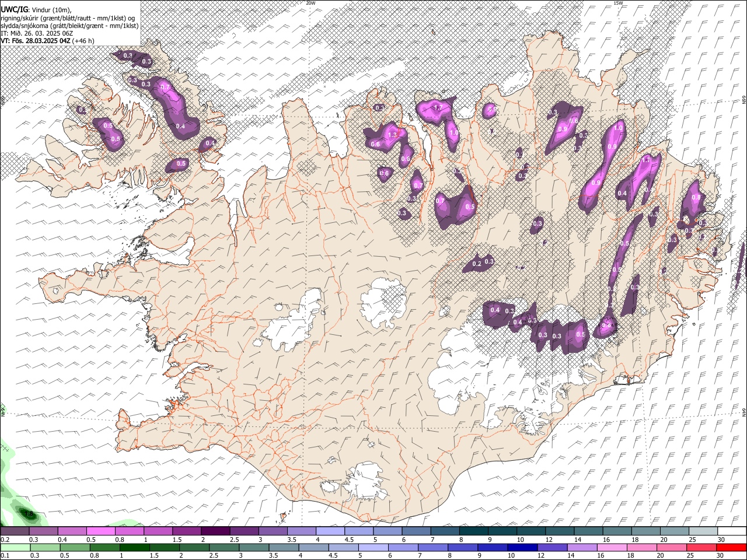Click the light pink bottom-row swatch between 16 and 18
The height and width of the screenshot is (560, 747).
tap(611, 547)
